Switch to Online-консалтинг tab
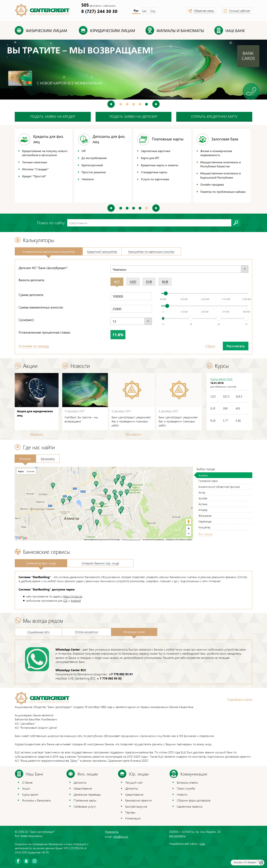 pyautogui.click(x=87, y=632)
